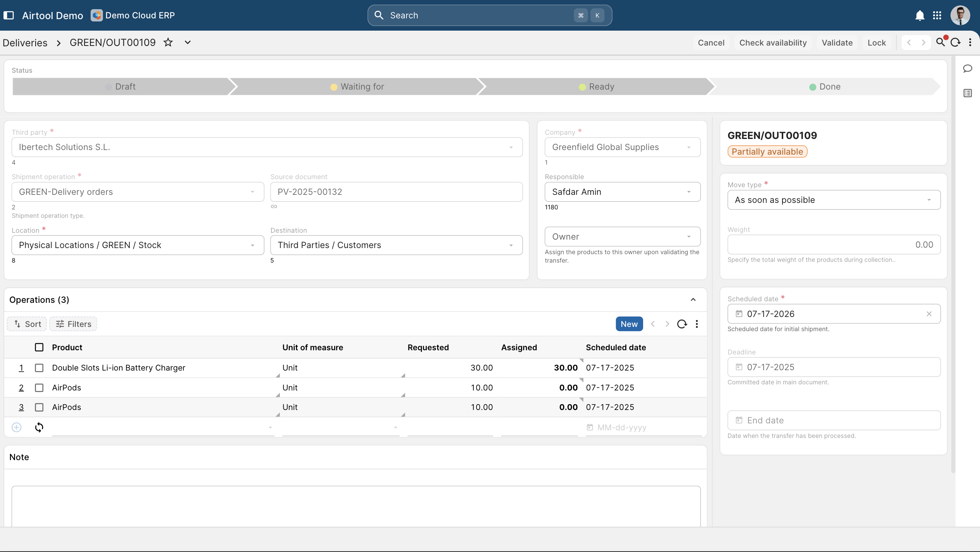The height and width of the screenshot is (552, 980).
Task: Open the Deadline calendar icon
Action: (739, 367)
